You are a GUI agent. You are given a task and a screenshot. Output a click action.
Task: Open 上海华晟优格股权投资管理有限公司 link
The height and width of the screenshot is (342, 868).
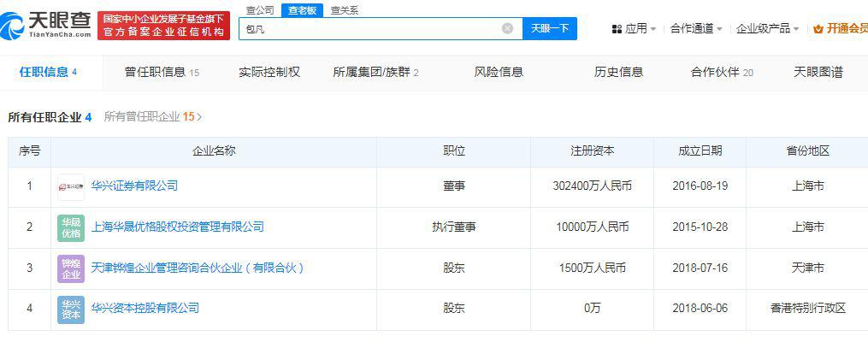point(177,227)
